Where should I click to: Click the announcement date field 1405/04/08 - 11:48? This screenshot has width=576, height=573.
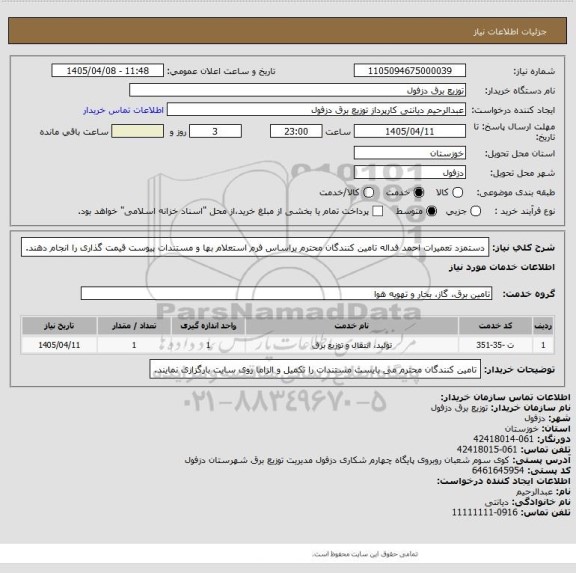coord(108,71)
